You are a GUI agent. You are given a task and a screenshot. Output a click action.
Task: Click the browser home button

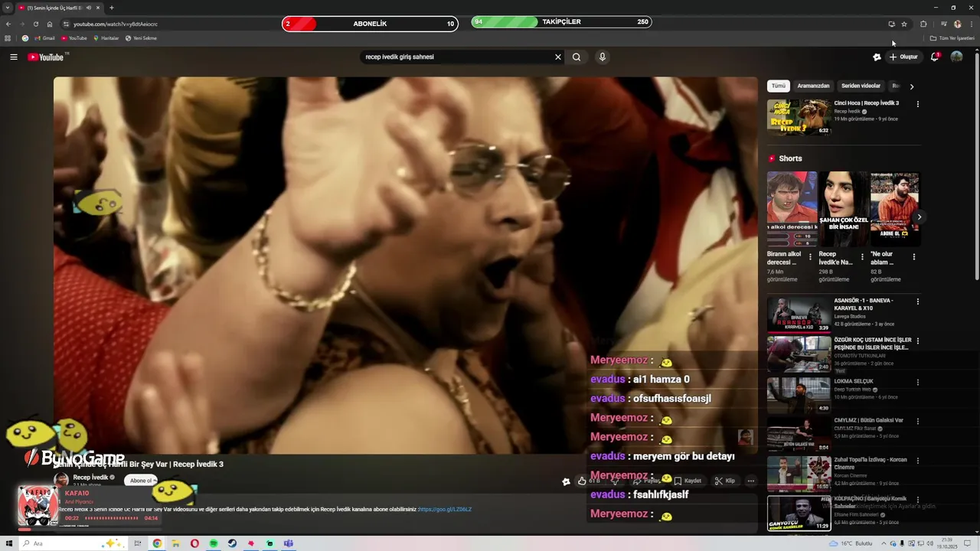click(50, 24)
